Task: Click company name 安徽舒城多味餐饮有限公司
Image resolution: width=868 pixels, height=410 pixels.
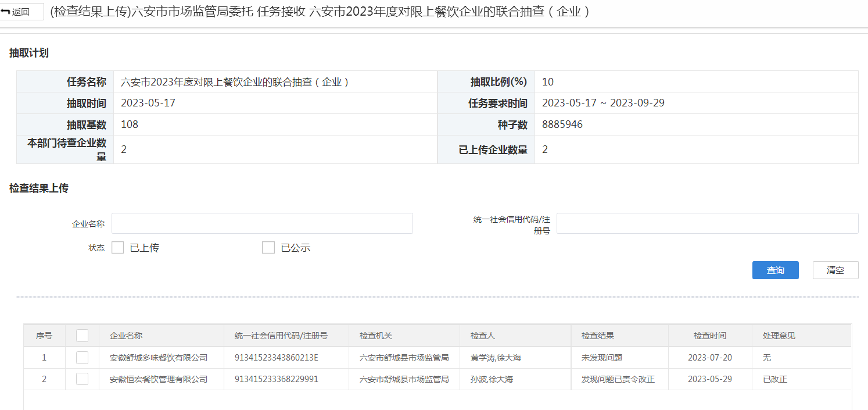Action: [x=159, y=358]
